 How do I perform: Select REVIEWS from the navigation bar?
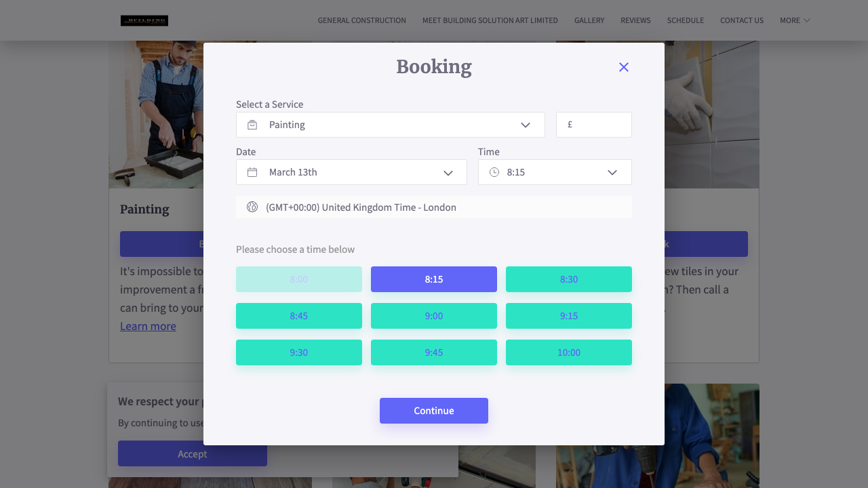pos(635,20)
